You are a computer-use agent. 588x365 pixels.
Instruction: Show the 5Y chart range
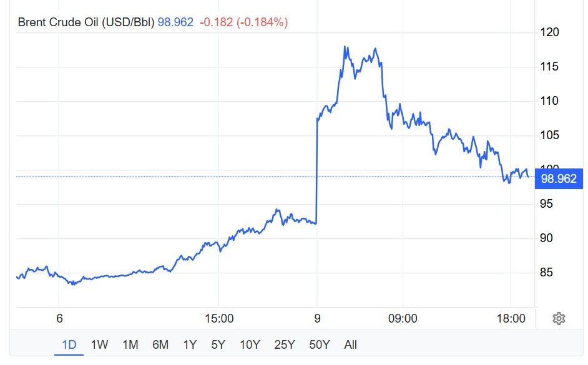point(218,344)
